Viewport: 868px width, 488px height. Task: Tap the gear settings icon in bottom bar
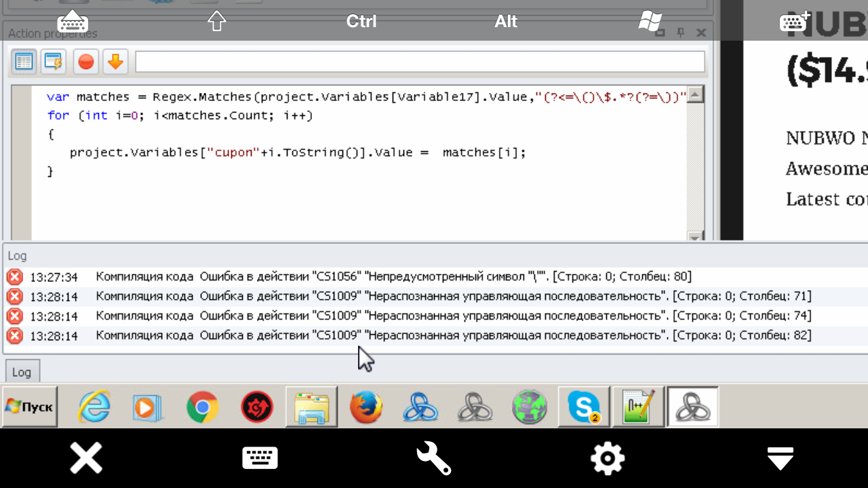(x=608, y=458)
